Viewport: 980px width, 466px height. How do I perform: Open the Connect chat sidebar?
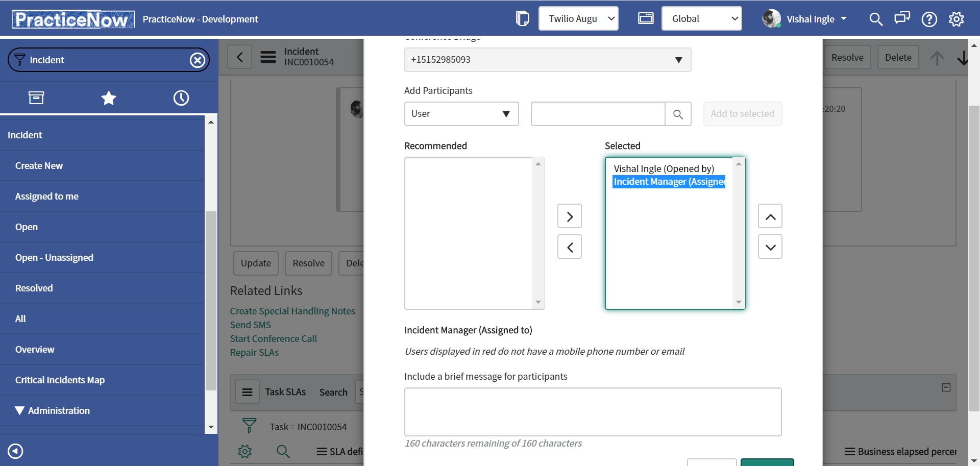point(901,19)
